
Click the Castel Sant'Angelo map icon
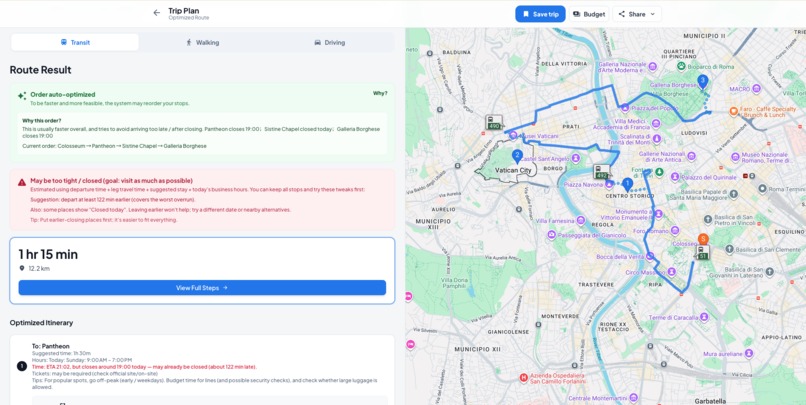[576, 158]
